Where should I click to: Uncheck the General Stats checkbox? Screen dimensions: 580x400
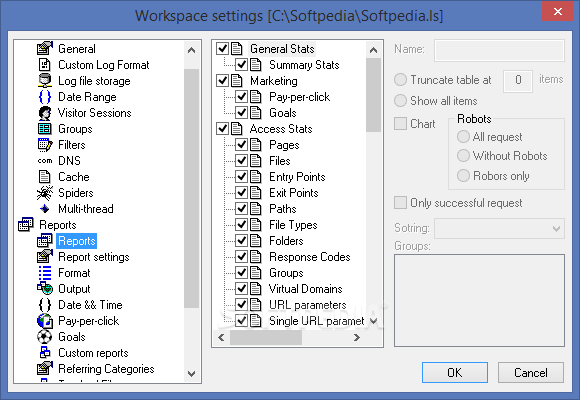pos(222,48)
